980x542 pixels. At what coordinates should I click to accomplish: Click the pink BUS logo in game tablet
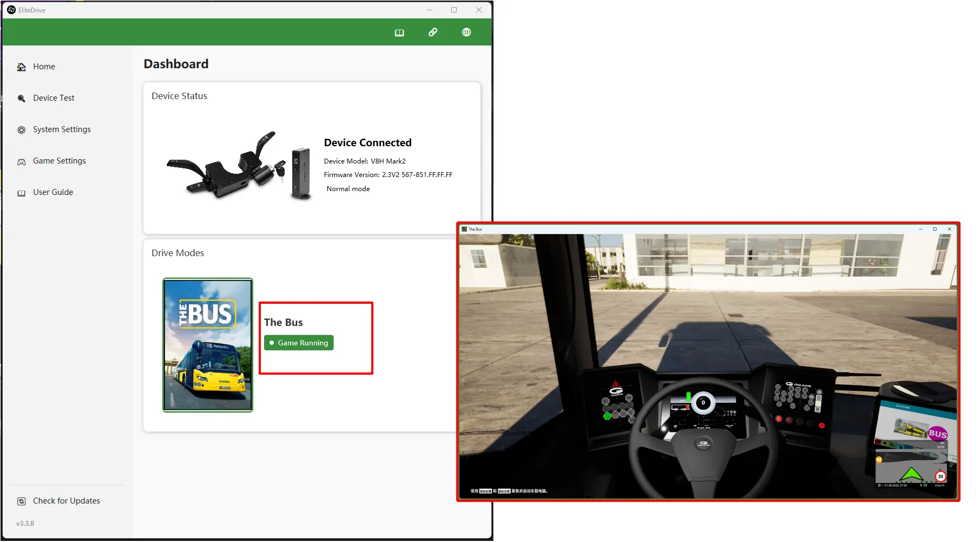point(938,434)
